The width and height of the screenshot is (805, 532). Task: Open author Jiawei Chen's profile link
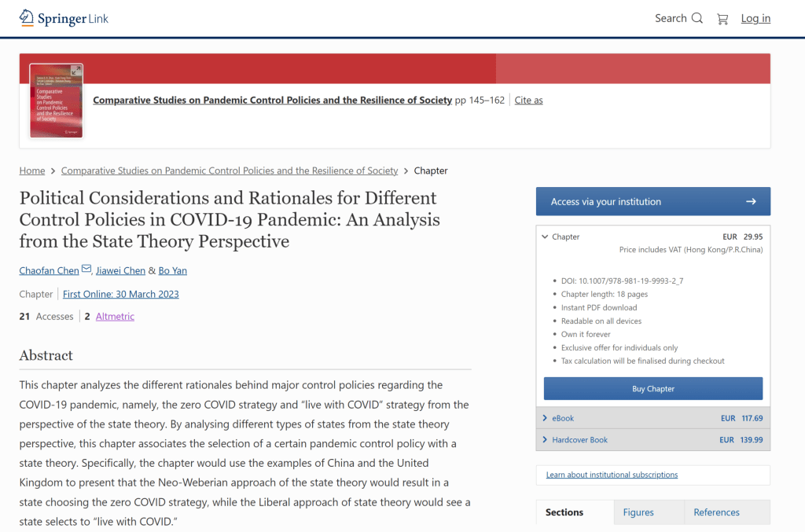(x=120, y=270)
